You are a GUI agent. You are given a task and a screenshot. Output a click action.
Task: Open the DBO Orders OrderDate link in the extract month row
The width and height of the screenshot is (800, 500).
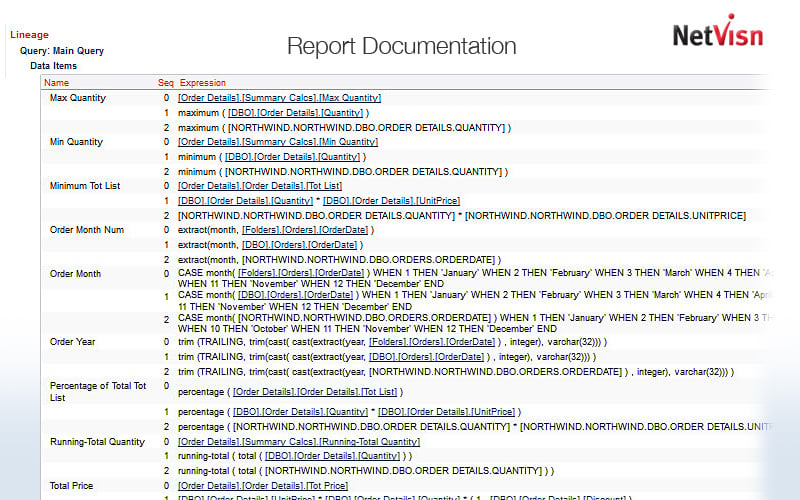tap(298, 245)
